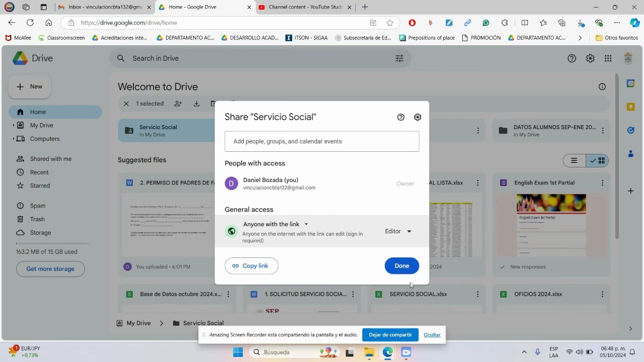
Task: Expand My Drive tree arrow
Action: pyautogui.click(x=14, y=125)
